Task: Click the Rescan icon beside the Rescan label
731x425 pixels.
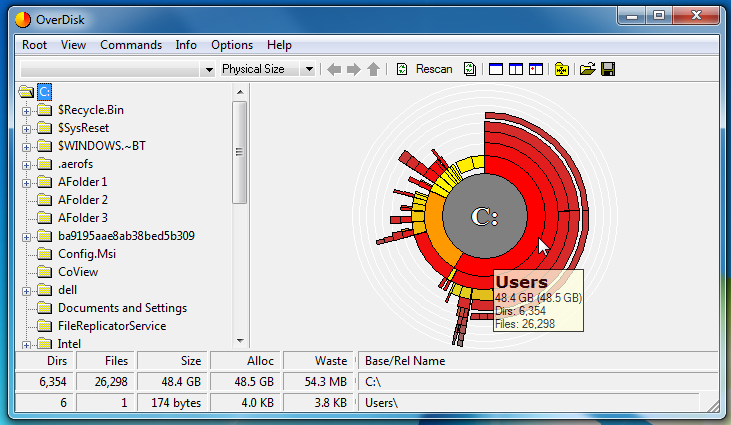Action: 402,69
